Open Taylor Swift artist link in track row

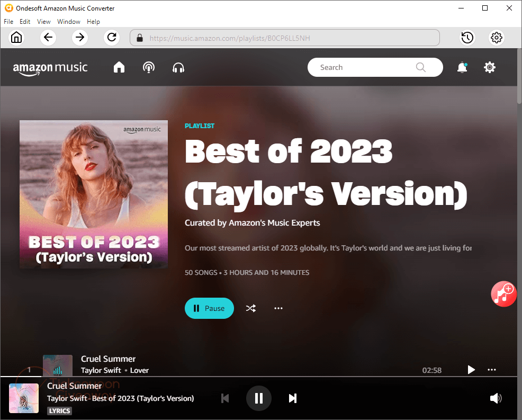101,370
